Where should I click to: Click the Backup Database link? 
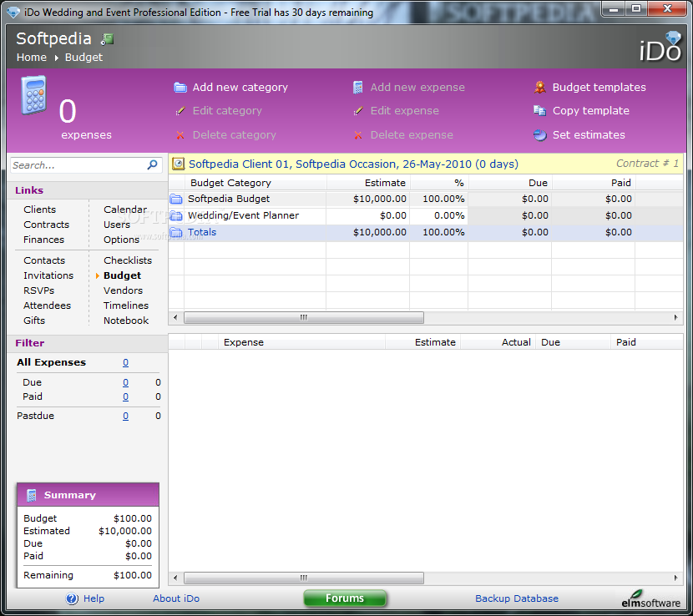(x=517, y=598)
